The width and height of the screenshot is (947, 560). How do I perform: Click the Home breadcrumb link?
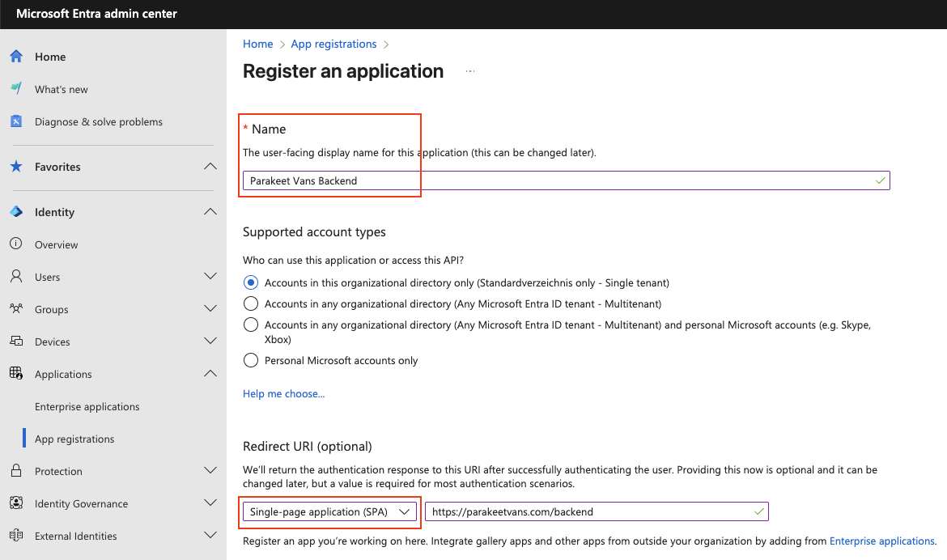(x=258, y=44)
